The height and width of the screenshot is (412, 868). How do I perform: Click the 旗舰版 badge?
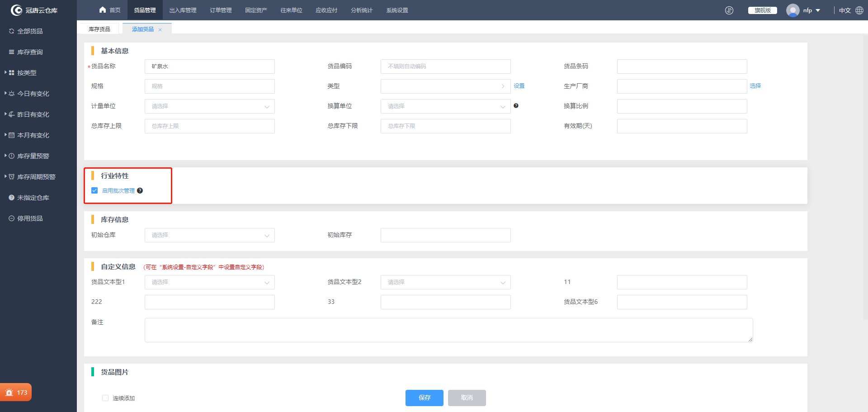click(763, 10)
